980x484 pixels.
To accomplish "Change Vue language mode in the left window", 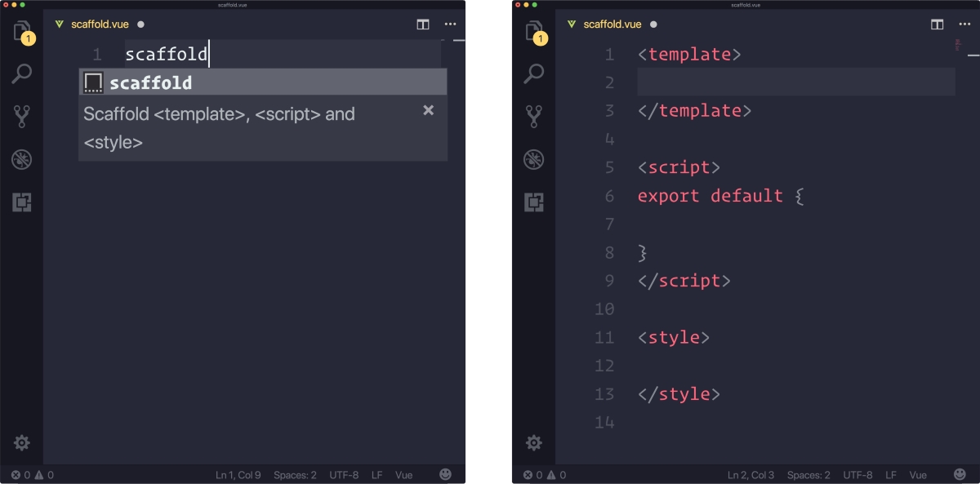I will point(404,474).
